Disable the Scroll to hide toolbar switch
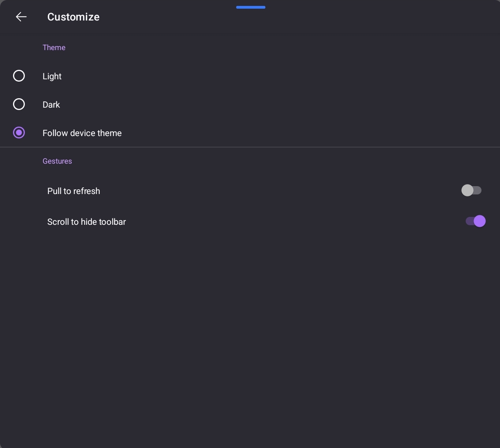Screen dimensions: 500x448 click(x=476, y=221)
